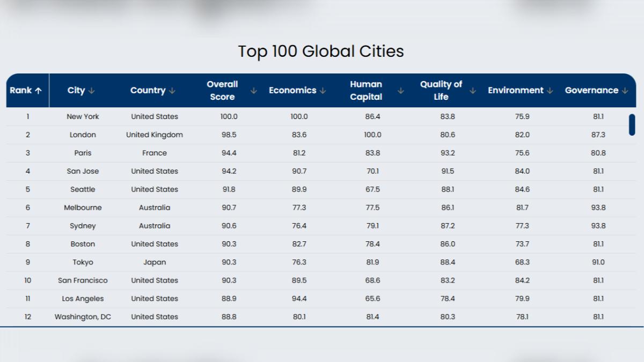The height and width of the screenshot is (362, 644).
Task: Sort by Human Capital arrow icon
Action: click(x=400, y=91)
